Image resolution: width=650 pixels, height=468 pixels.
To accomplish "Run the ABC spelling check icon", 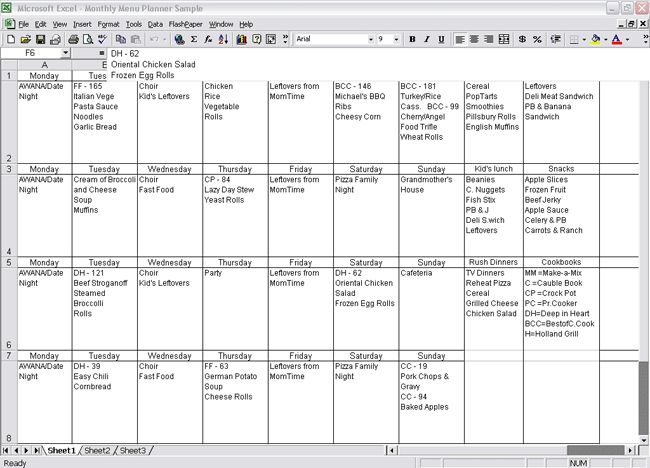I will pos(102,39).
